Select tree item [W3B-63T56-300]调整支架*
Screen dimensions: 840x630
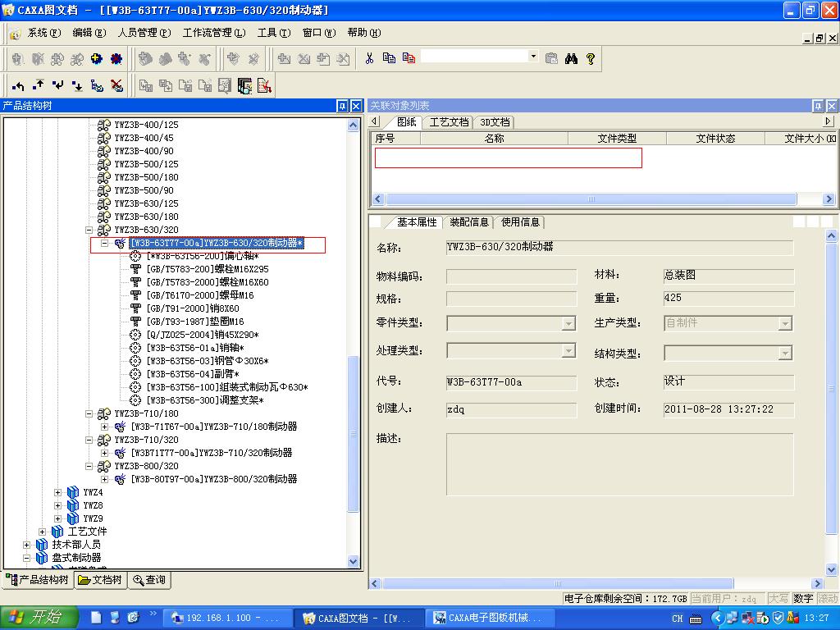(205, 400)
